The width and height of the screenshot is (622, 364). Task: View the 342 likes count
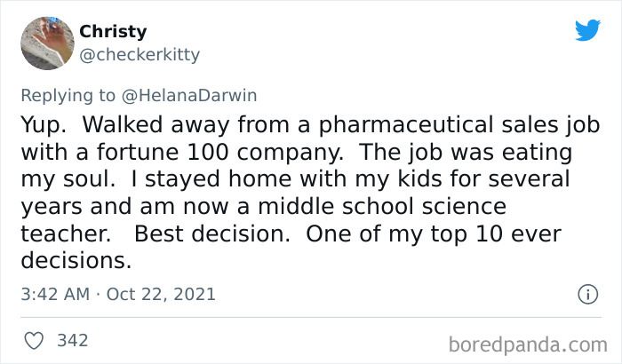click(71, 340)
